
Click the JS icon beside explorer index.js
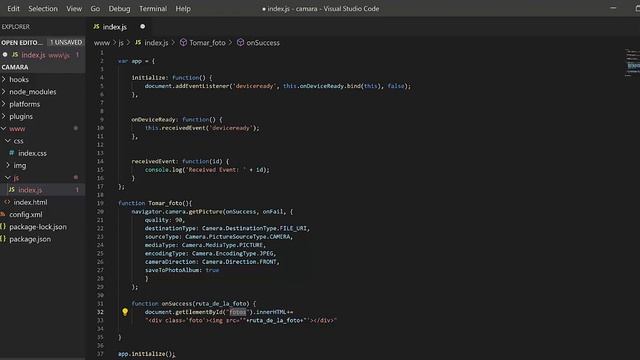point(12,189)
